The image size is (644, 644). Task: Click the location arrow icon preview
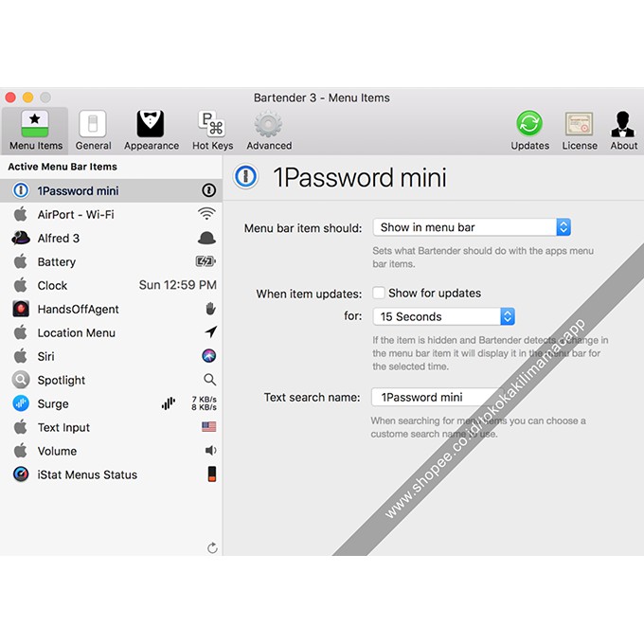pyautogui.click(x=210, y=331)
